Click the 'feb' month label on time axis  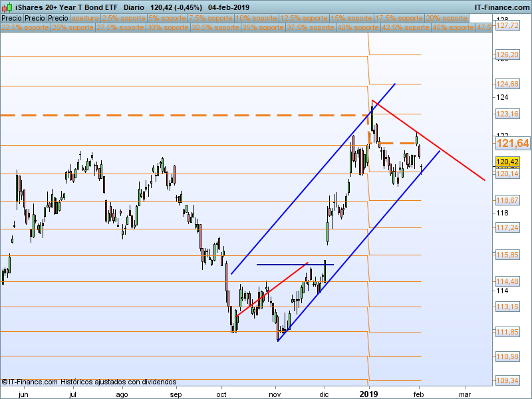[x=418, y=394]
